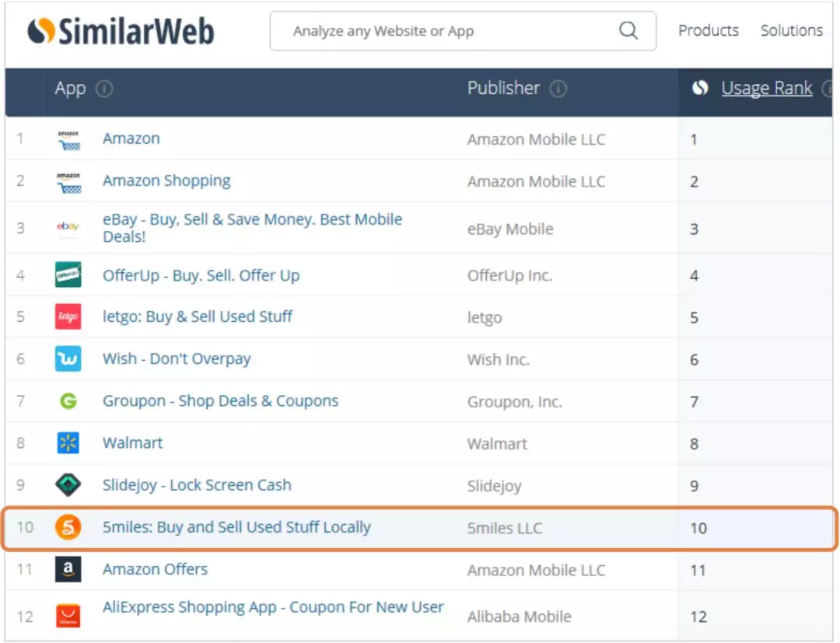Focus the Analyze any Website or App field
The height and width of the screenshot is (643, 840).
point(463,31)
